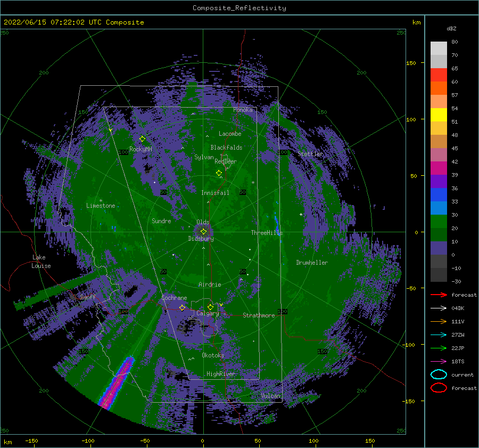Click the Ponoka label
Image resolution: width=479 pixels, height=448 pixels.
[x=243, y=110]
